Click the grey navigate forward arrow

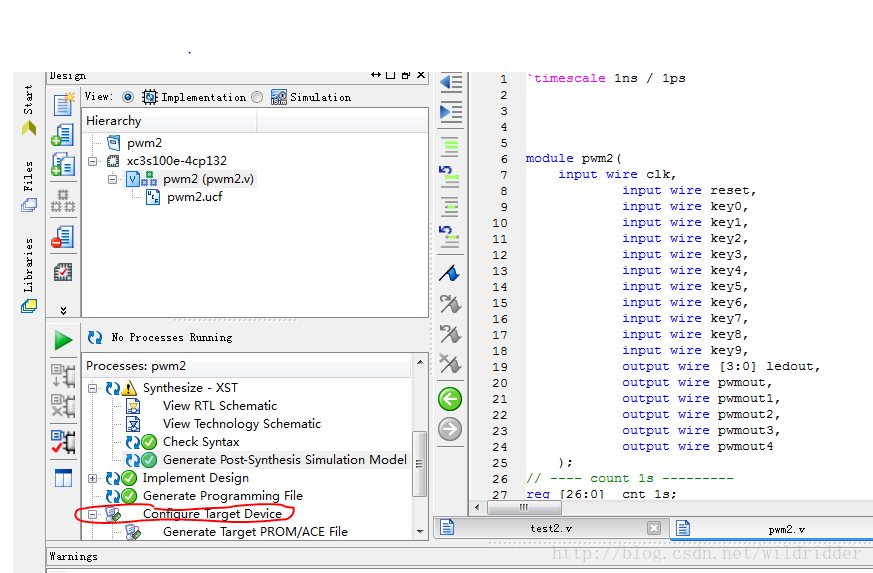click(x=450, y=429)
